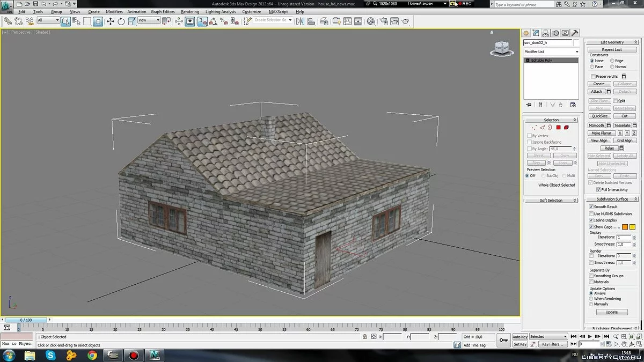The height and width of the screenshot is (362, 644).
Task: Enable Preserve UVs checkbox
Action: (x=593, y=77)
